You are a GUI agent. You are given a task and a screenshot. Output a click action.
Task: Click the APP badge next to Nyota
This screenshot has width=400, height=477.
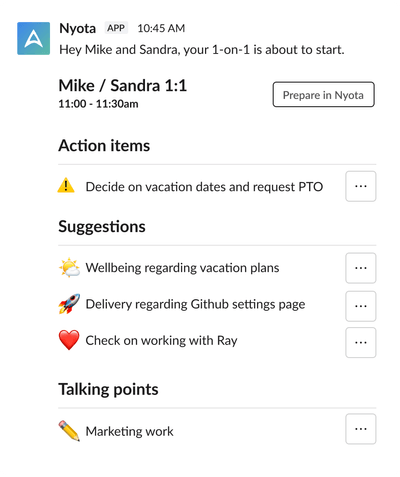116,28
